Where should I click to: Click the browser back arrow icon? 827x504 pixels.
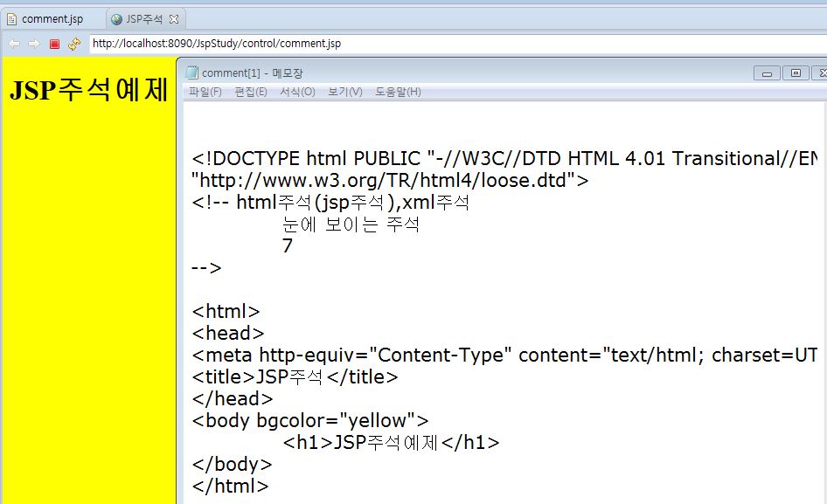(14, 44)
